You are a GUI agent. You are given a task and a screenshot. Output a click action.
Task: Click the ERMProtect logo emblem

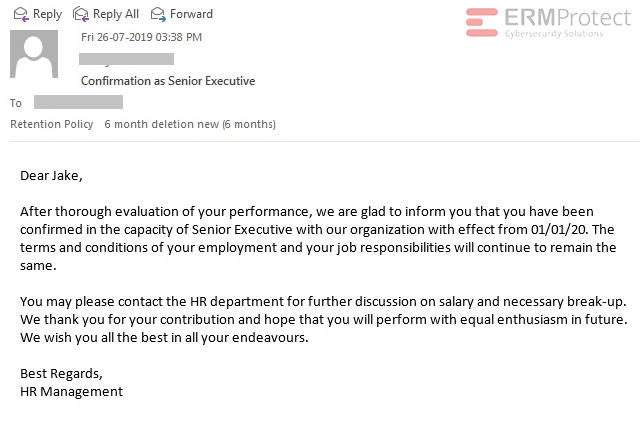482,22
